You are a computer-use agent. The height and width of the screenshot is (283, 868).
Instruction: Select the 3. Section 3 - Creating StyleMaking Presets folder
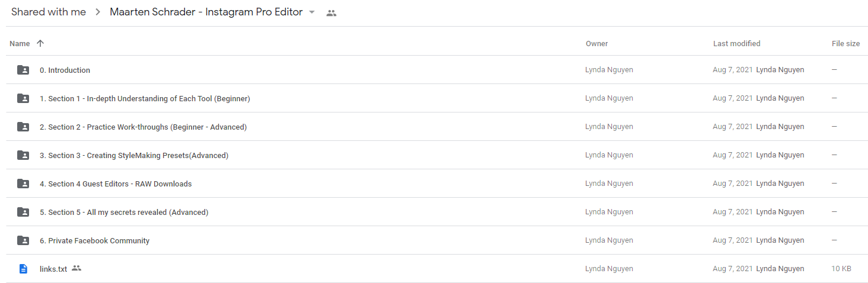pos(437,155)
